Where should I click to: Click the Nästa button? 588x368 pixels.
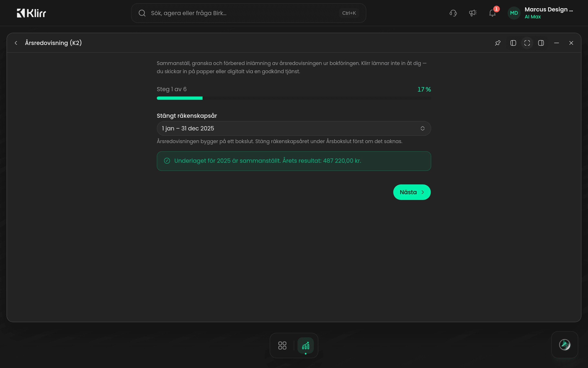[x=412, y=192]
